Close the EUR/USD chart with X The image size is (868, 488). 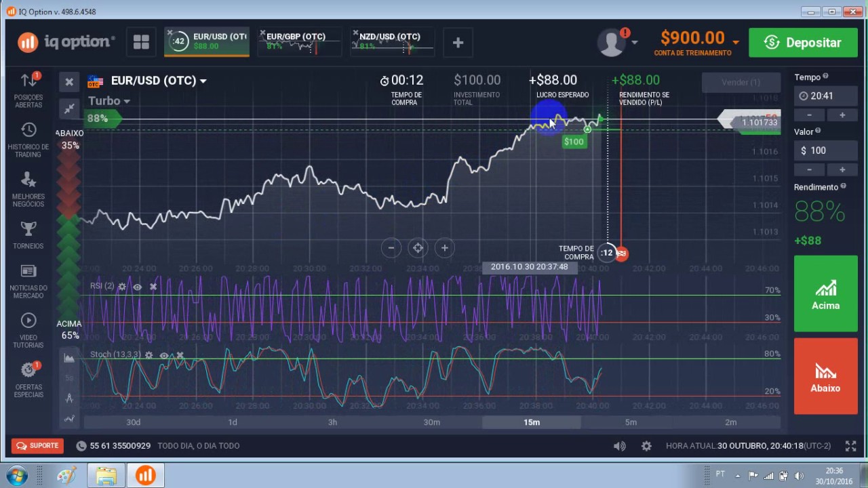[69, 82]
